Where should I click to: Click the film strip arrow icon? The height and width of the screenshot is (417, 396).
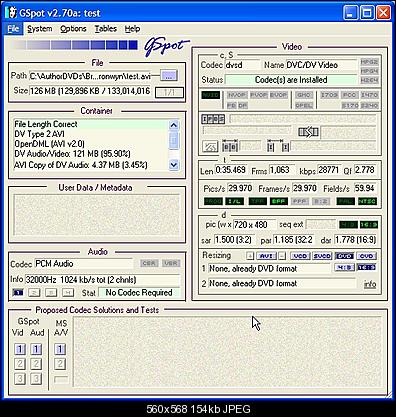click(308, 132)
